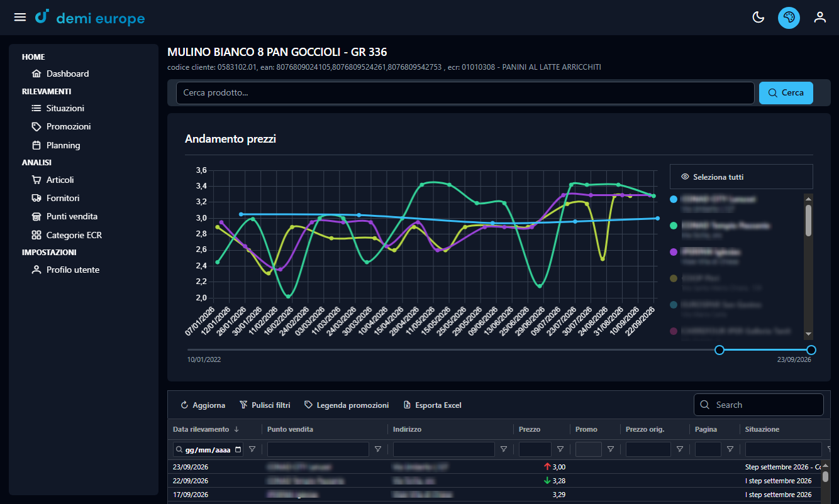This screenshot has width=839, height=504.
Task: Toggle the green legend series dot
Action: 674,226
